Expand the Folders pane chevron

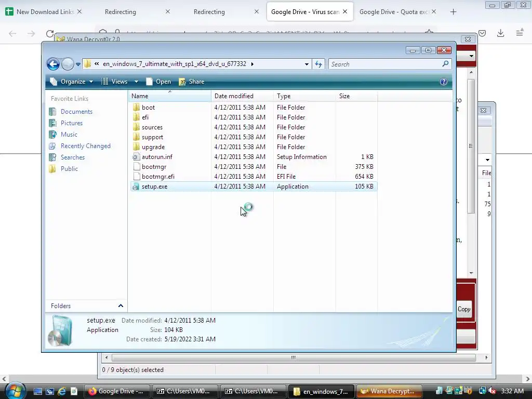[121, 305]
